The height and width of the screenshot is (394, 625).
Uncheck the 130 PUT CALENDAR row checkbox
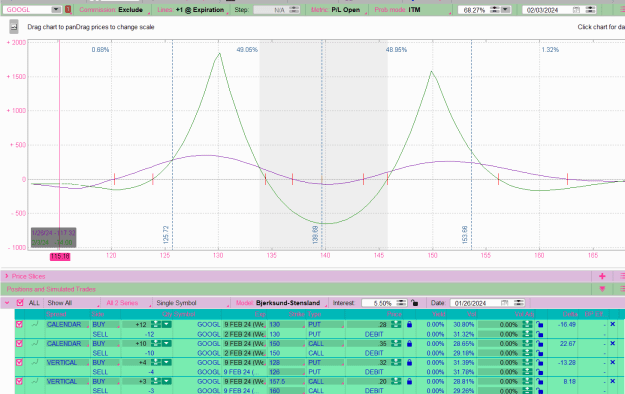19,324
